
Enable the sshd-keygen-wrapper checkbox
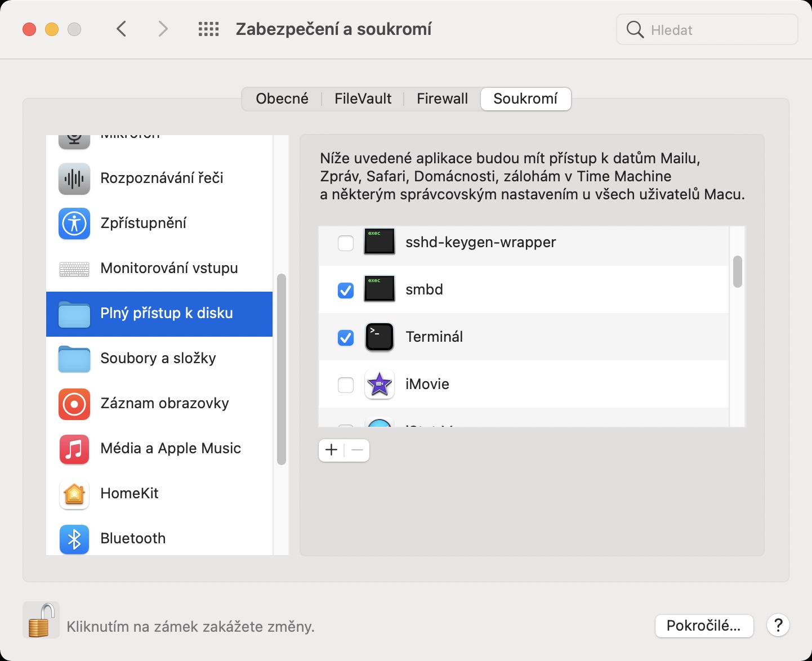click(x=345, y=243)
